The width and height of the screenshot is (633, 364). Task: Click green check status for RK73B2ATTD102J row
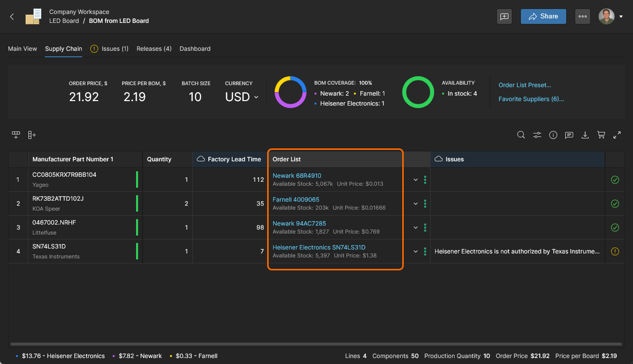[615, 204]
